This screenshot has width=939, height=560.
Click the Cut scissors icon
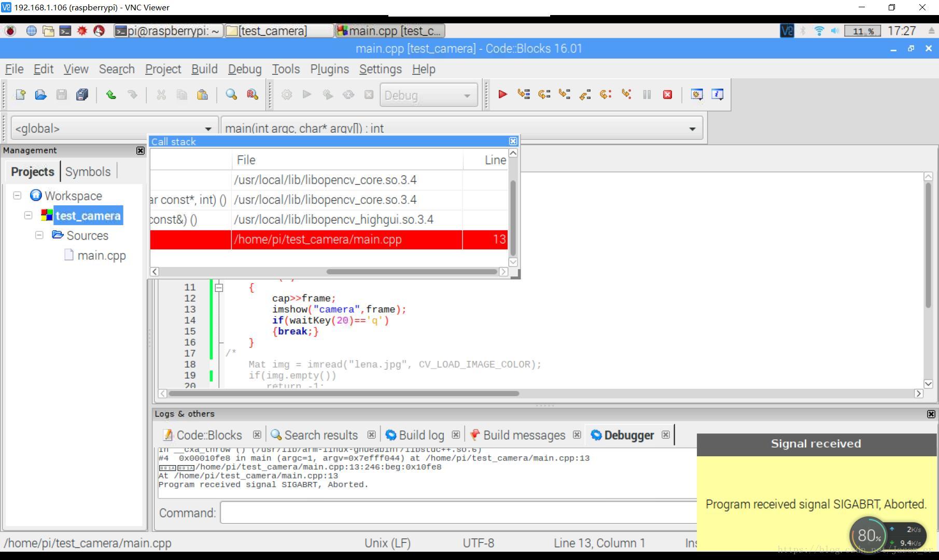click(161, 94)
